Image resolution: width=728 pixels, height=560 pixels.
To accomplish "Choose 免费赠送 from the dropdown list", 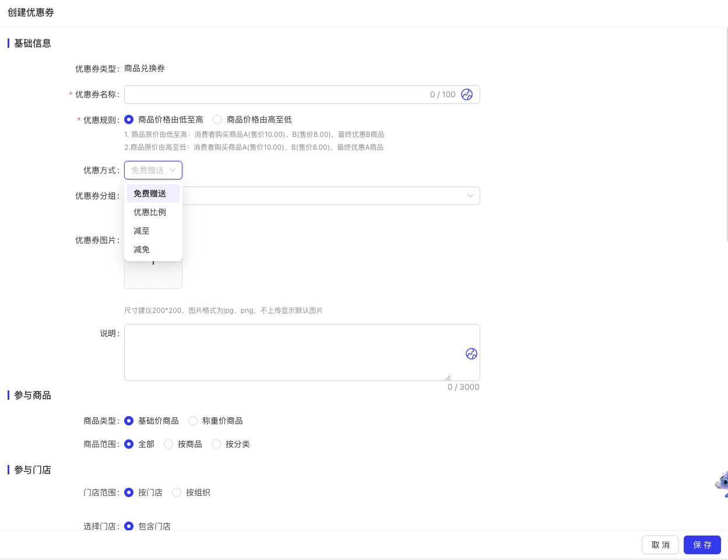I will coord(150,193).
